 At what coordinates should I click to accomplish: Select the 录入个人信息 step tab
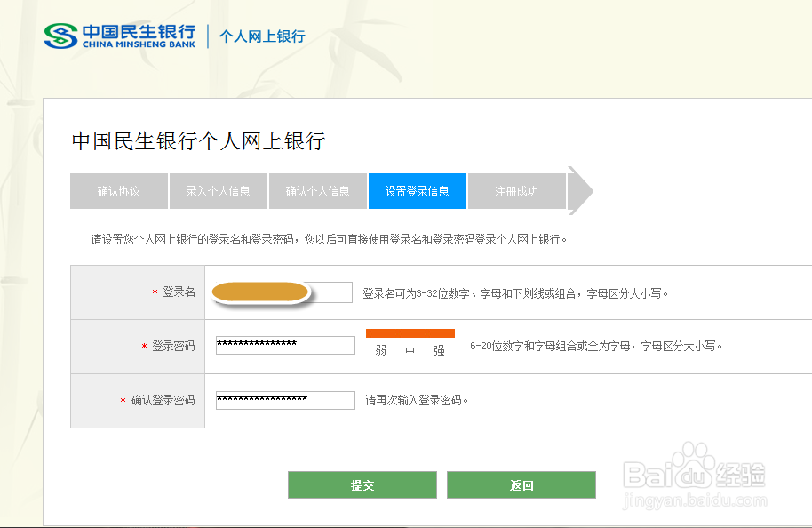coord(218,191)
